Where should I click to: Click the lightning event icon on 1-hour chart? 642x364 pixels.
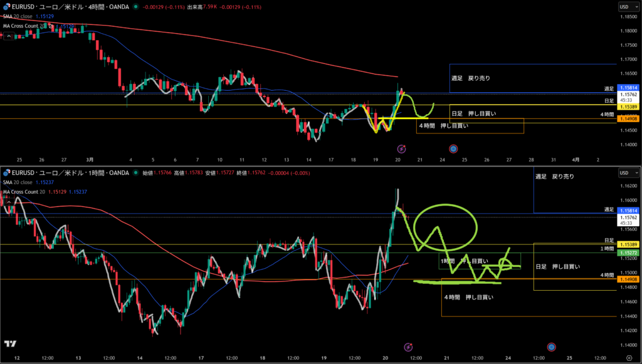[408, 346]
